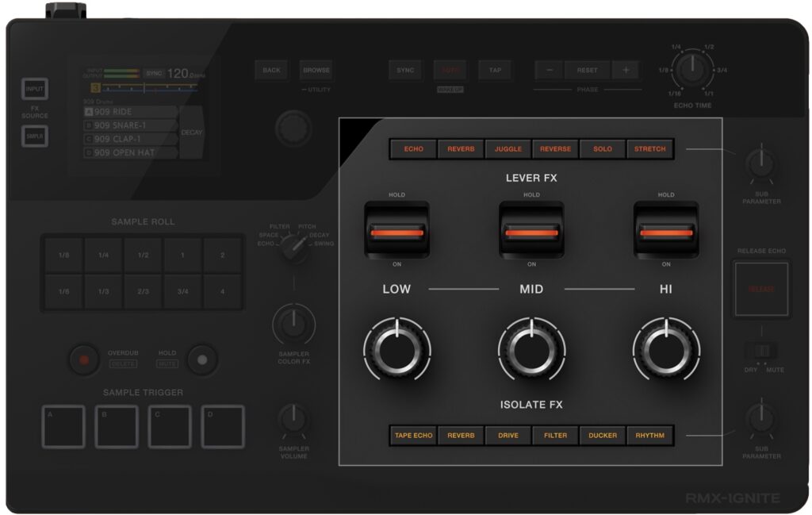Select the STRETCH lever effect
812x515 pixels.
(x=650, y=148)
